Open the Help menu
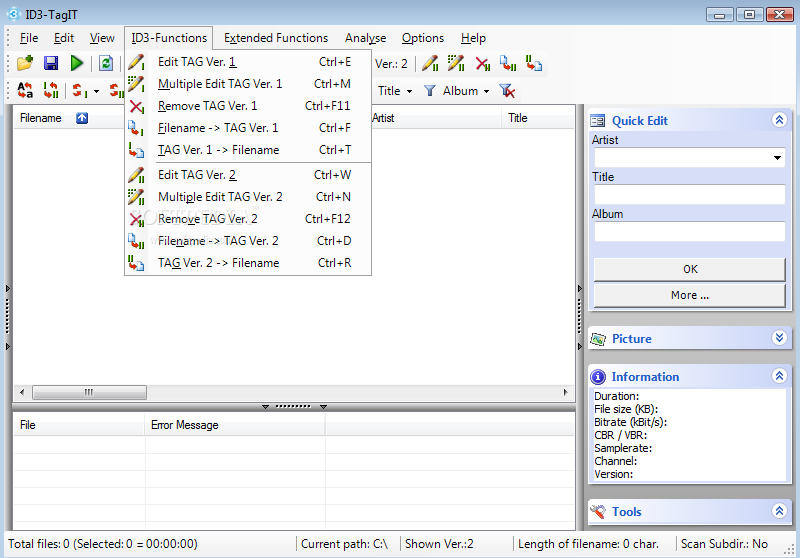The height and width of the screenshot is (558, 800). (473, 38)
